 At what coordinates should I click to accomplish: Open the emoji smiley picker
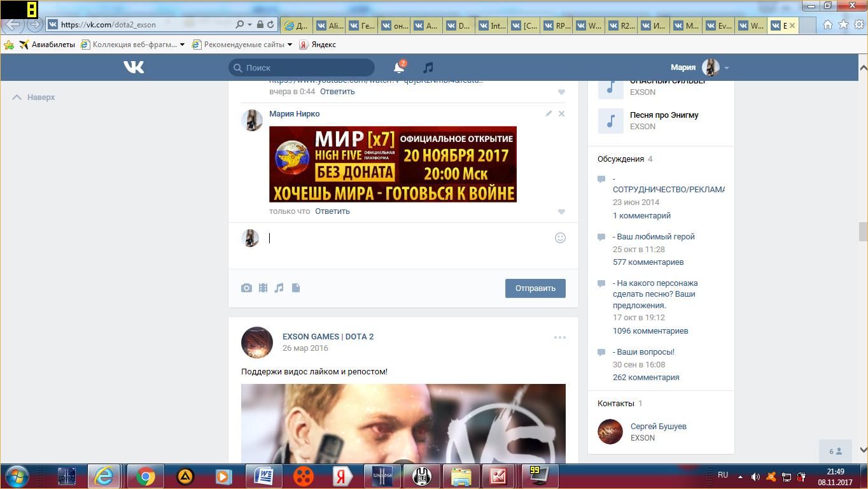point(560,237)
